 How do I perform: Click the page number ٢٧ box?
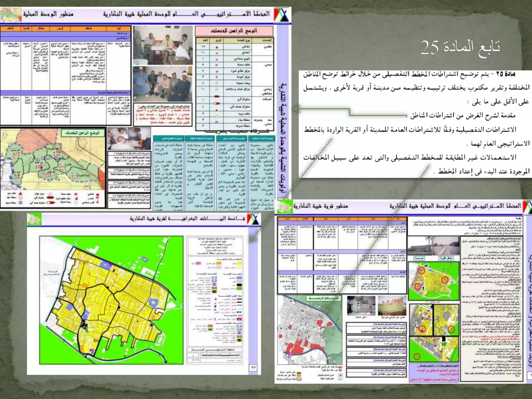253,368
